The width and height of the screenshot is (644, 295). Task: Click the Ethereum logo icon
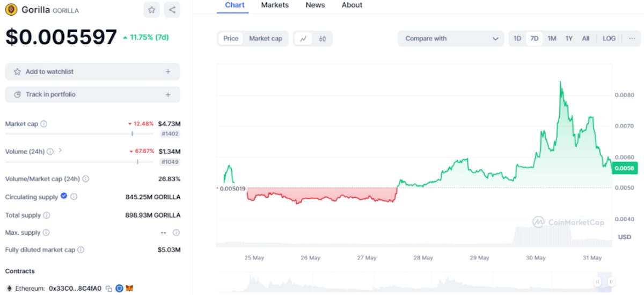pos(9,289)
